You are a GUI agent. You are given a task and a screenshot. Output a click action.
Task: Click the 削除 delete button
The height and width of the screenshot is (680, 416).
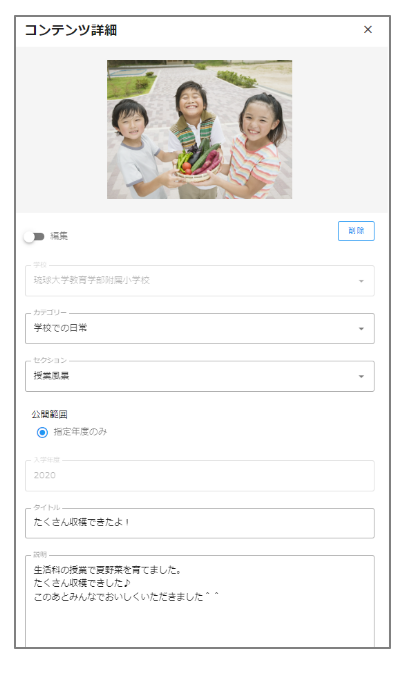(356, 231)
